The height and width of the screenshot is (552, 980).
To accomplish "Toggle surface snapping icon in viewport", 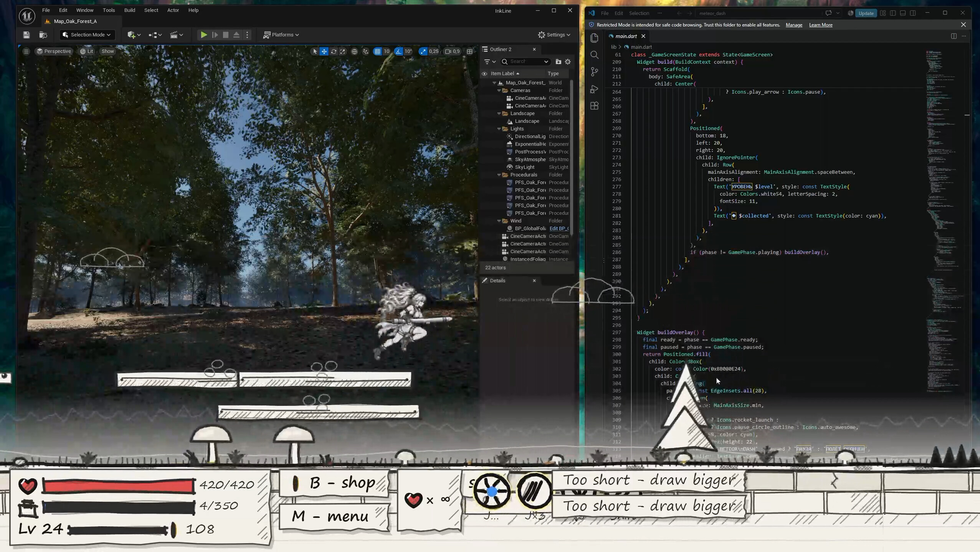I will pyautogui.click(x=365, y=51).
